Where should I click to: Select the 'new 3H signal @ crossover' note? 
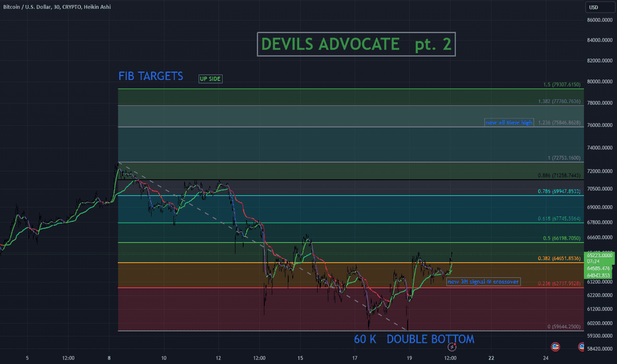483,282
